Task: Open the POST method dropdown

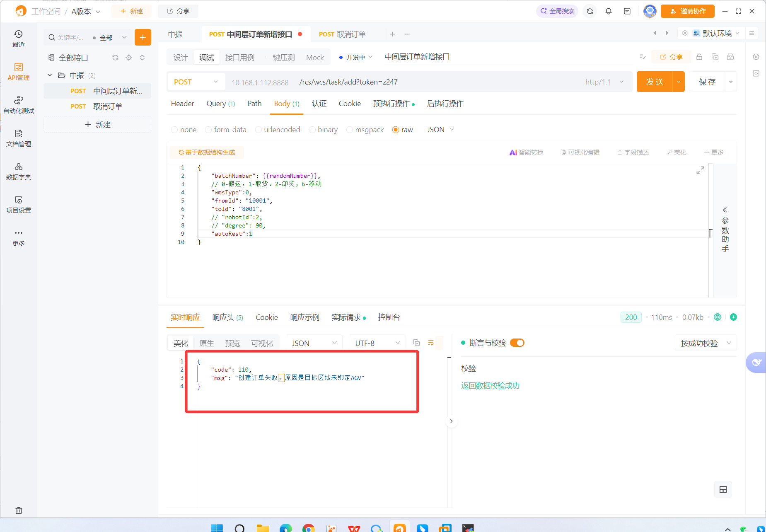Action: (196, 82)
